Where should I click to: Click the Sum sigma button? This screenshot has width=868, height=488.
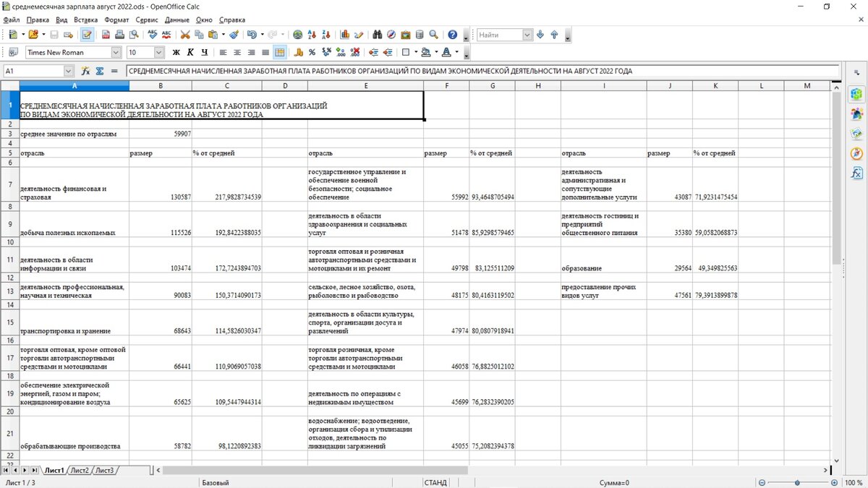pos(100,71)
